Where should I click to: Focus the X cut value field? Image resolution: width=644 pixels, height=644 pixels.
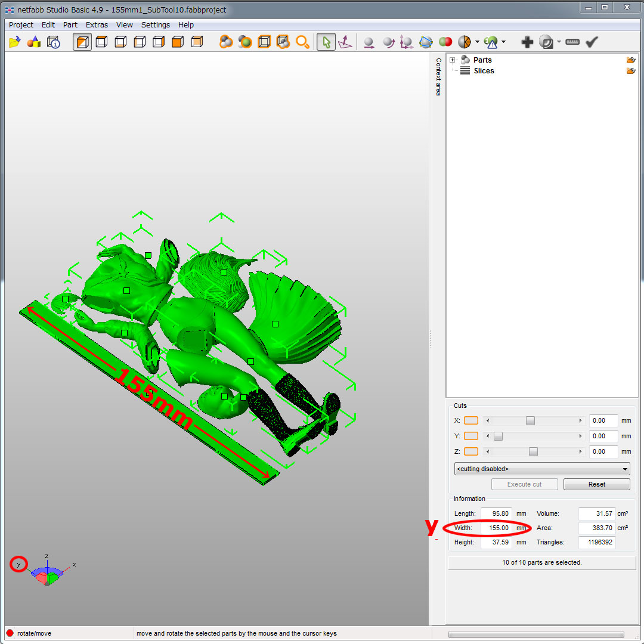point(603,420)
